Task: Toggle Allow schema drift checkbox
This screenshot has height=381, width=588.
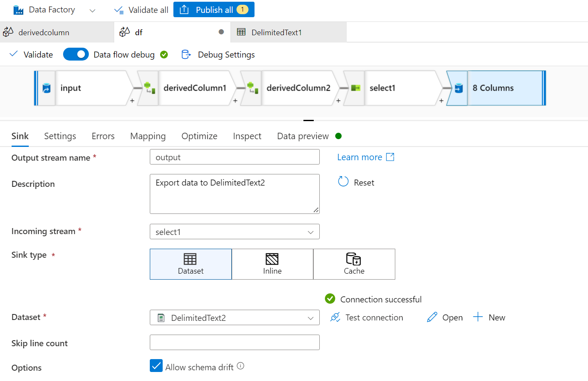Action: coord(156,366)
